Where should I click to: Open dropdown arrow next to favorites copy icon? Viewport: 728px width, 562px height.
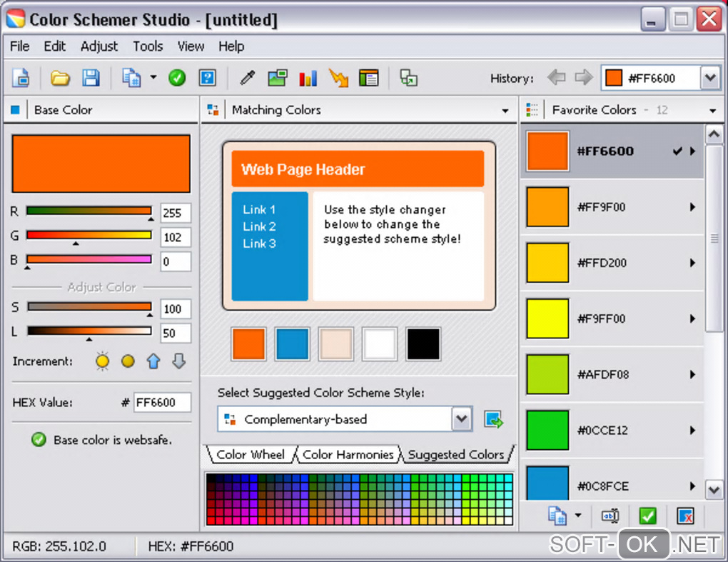coord(578,515)
